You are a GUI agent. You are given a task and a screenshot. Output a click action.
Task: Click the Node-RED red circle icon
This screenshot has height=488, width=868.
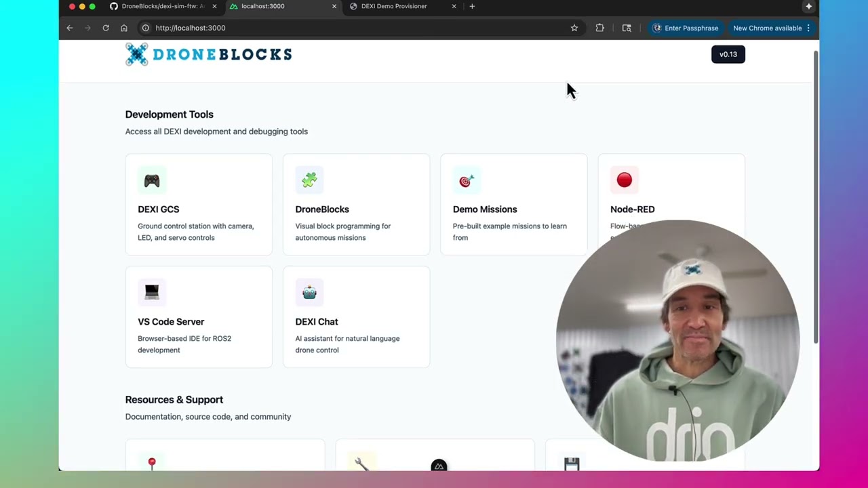tap(624, 180)
